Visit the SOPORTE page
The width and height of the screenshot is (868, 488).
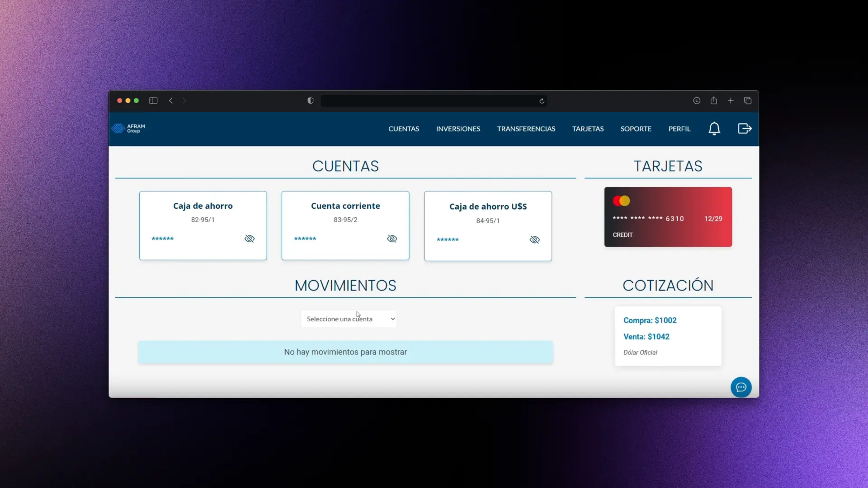click(x=636, y=128)
